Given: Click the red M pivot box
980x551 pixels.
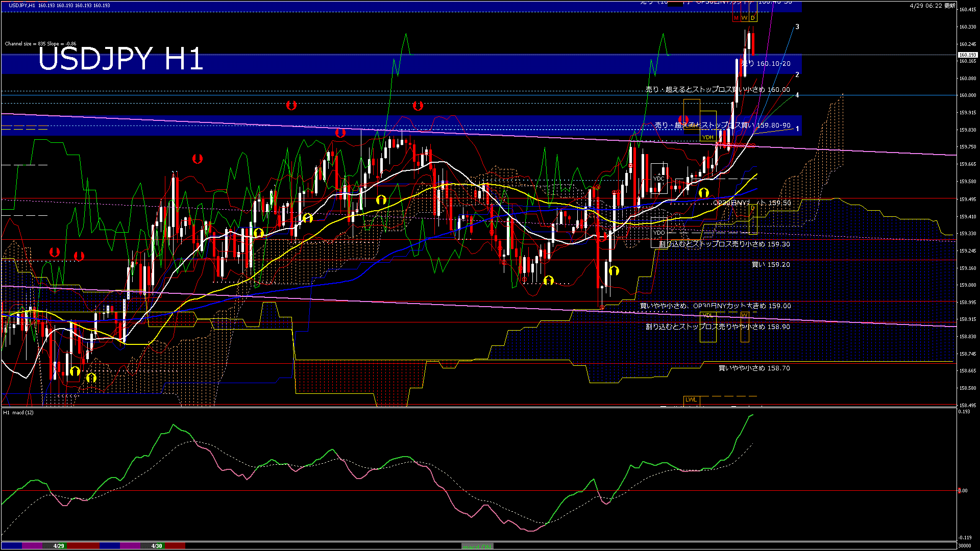Looking at the screenshot, I should (736, 18).
